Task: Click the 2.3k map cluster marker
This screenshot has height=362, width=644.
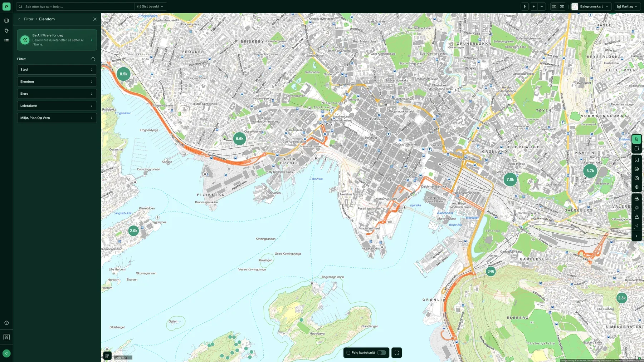Action: pos(622,298)
